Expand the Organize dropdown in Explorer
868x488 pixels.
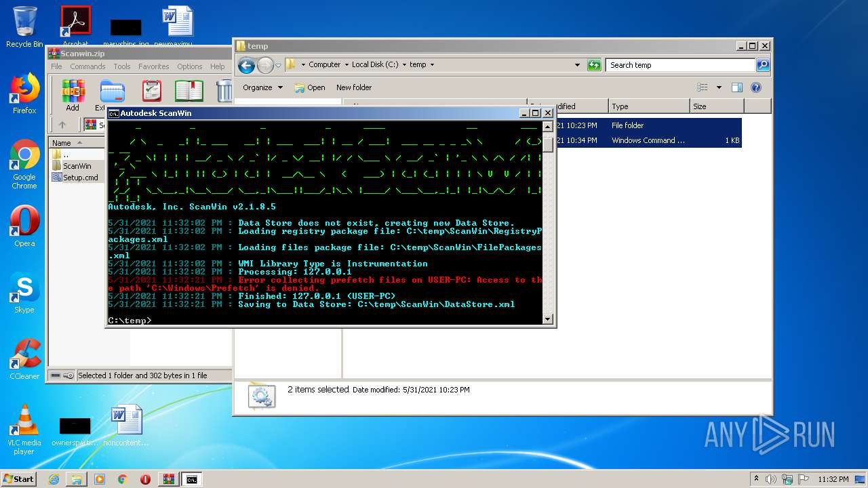tap(262, 87)
